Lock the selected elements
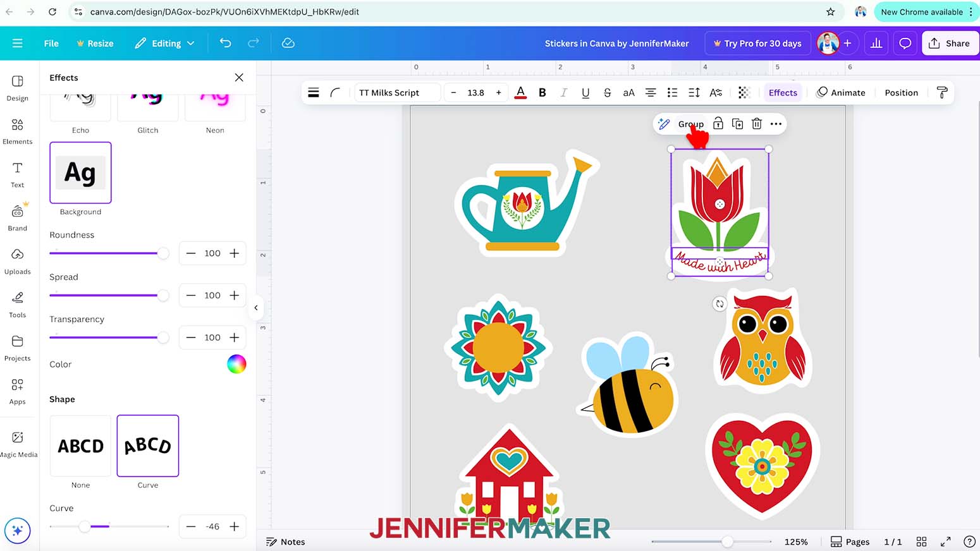 click(x=718, y=124)
